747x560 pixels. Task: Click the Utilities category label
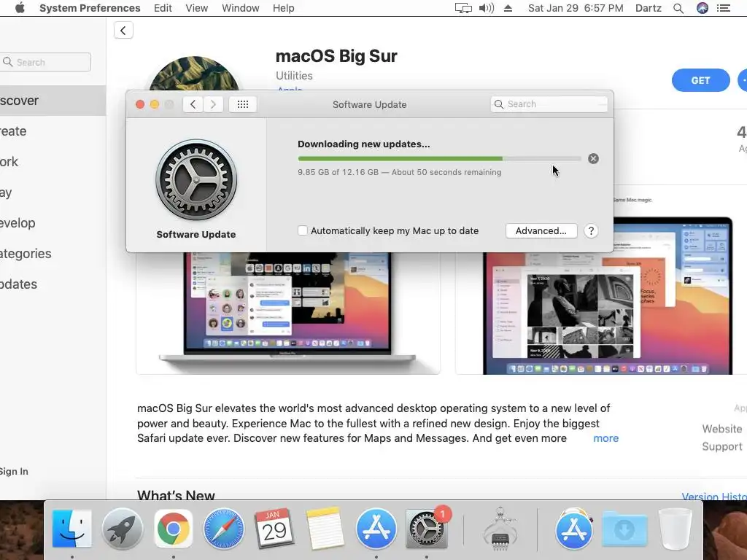[x=294, y=76]
